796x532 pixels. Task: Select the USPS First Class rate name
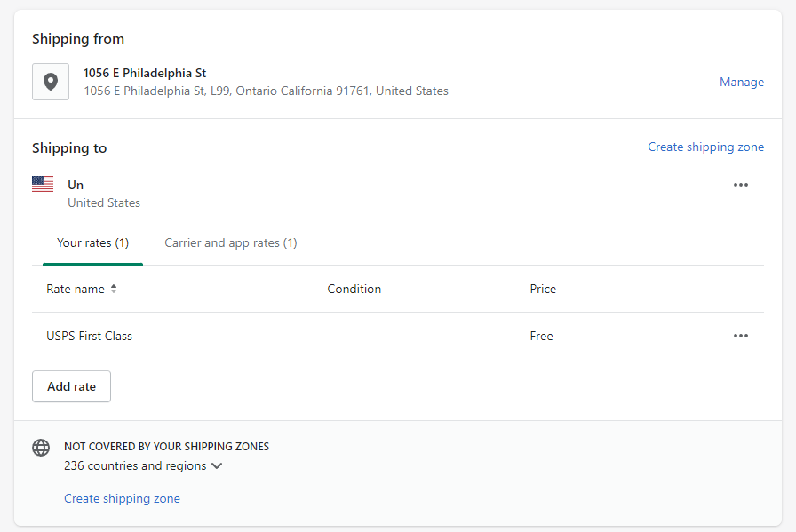89,336
